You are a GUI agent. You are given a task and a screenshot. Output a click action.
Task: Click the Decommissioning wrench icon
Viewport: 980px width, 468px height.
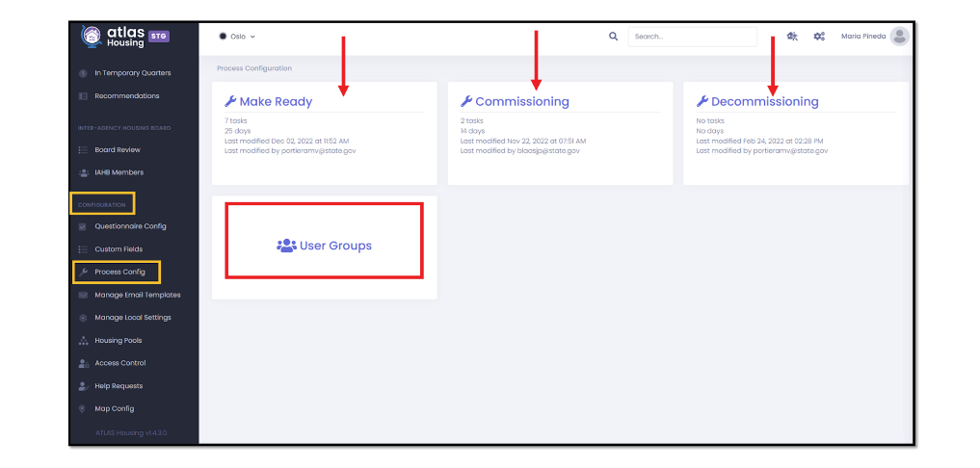pyautogui.click(x=702, y=101)
